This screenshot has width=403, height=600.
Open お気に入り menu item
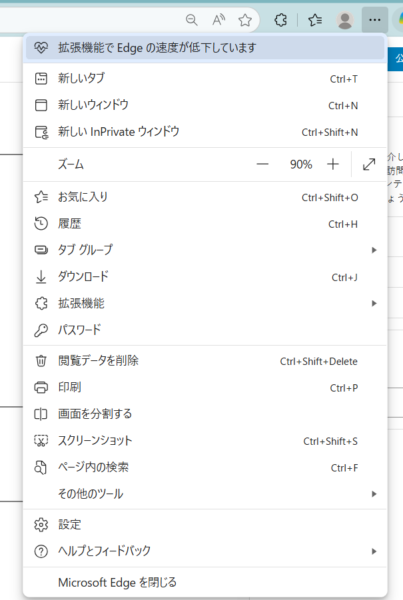point(205,197)
